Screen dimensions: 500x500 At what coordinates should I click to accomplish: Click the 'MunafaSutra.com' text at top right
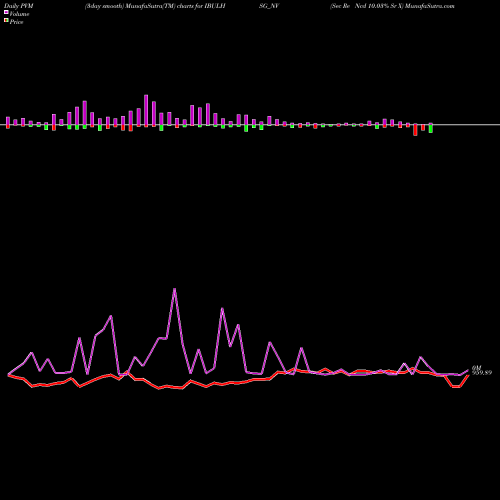(430, 6)
